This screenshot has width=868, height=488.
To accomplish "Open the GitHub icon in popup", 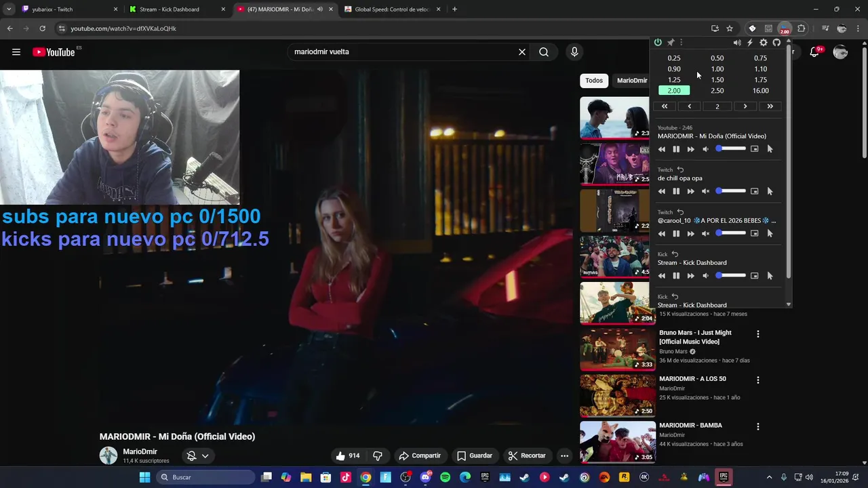I will (776, 43).
